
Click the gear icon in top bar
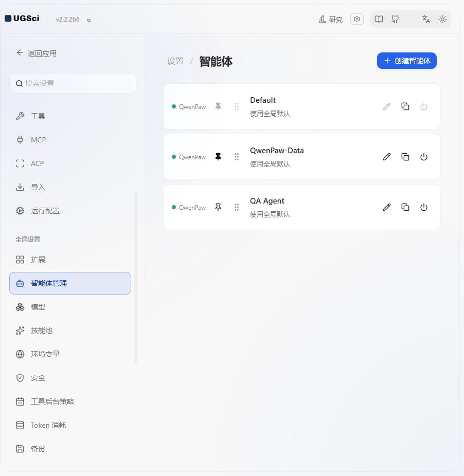coord(357,20)
